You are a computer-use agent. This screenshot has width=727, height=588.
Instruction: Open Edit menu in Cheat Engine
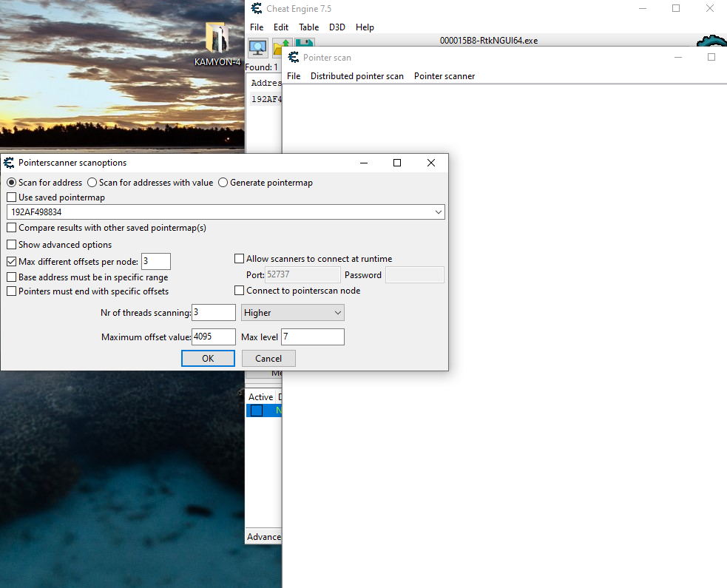(280, 27)
